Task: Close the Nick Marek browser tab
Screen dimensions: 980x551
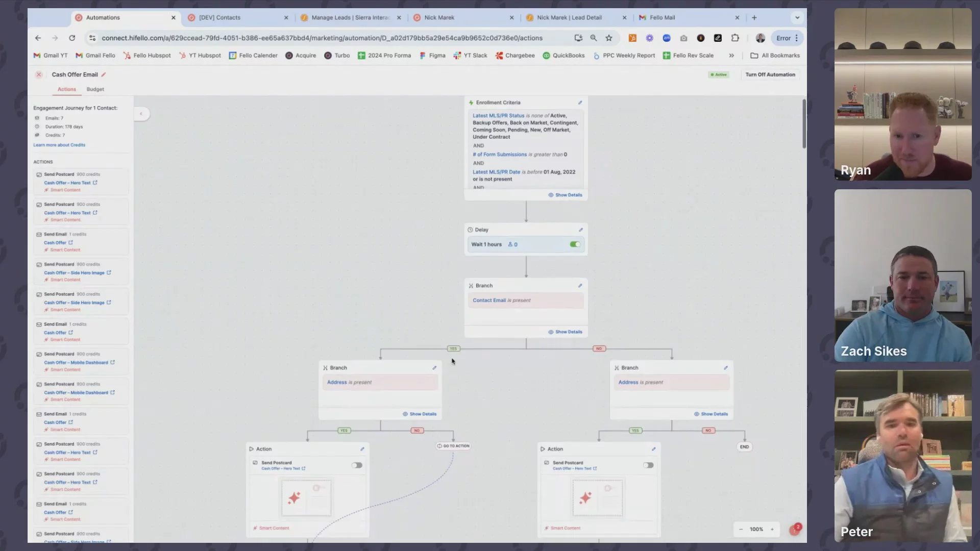Action: pos(511,17)
